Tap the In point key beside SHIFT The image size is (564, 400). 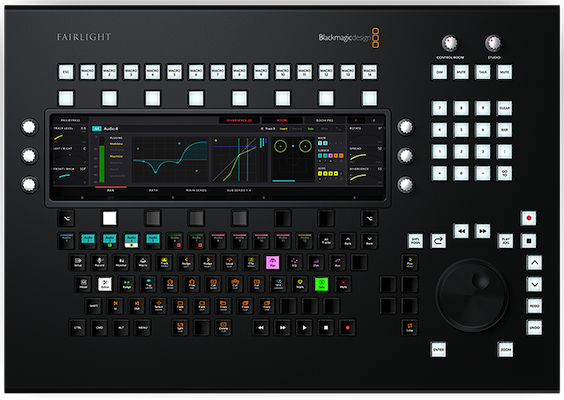pyautogui.click(x=115, y=306)
